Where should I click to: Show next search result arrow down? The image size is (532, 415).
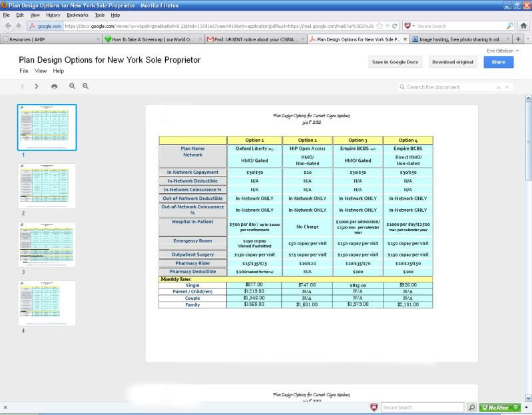(x=507, y=87)
